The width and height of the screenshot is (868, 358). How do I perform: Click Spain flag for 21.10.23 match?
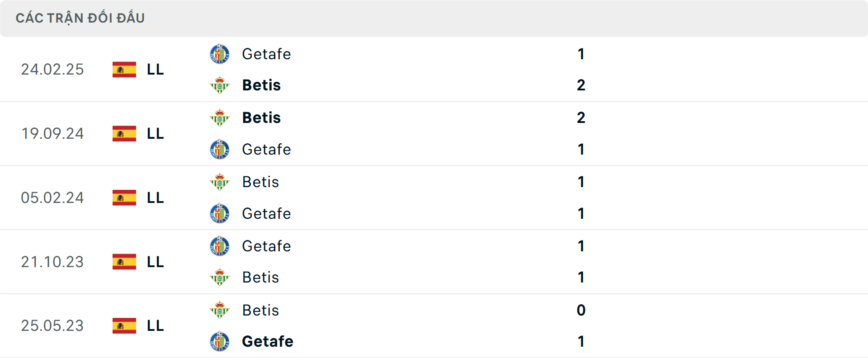click(x=124, y=262)
